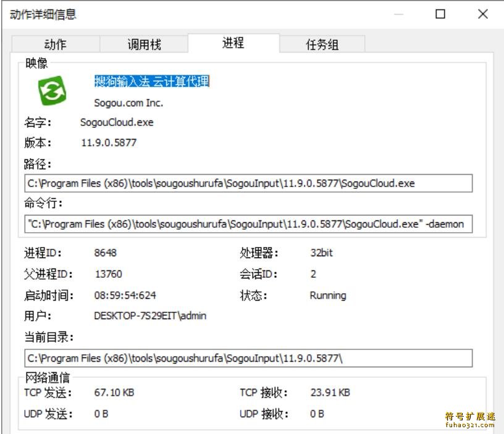This screenshot has width=504, height=434.
Task: Click the green Sogou Cloud application icon
Action: (52, 91)
